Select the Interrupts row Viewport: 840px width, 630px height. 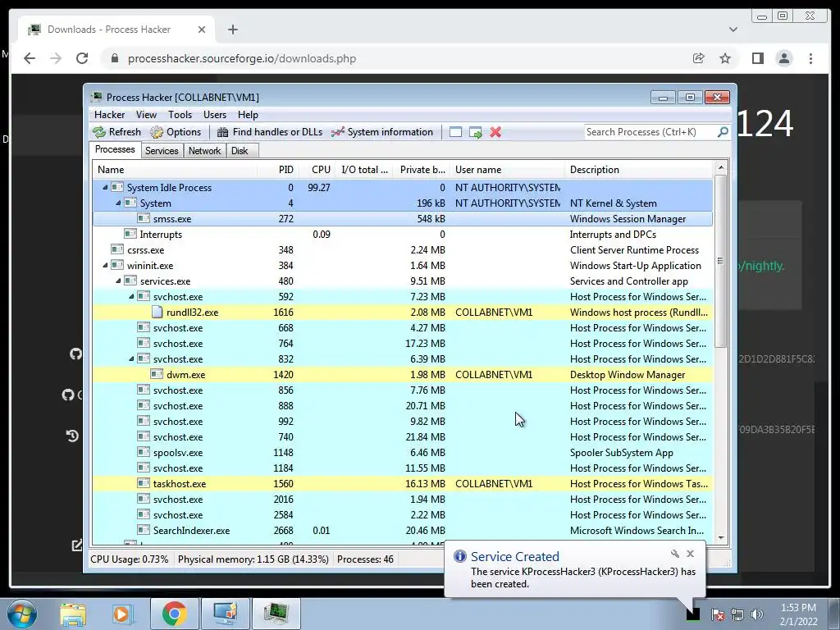click(x=402, y=234)
